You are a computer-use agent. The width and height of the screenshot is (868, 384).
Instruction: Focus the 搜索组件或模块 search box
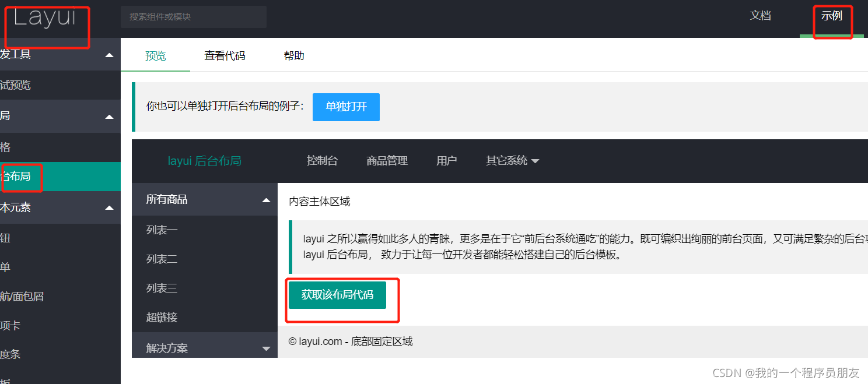[194, 17]
